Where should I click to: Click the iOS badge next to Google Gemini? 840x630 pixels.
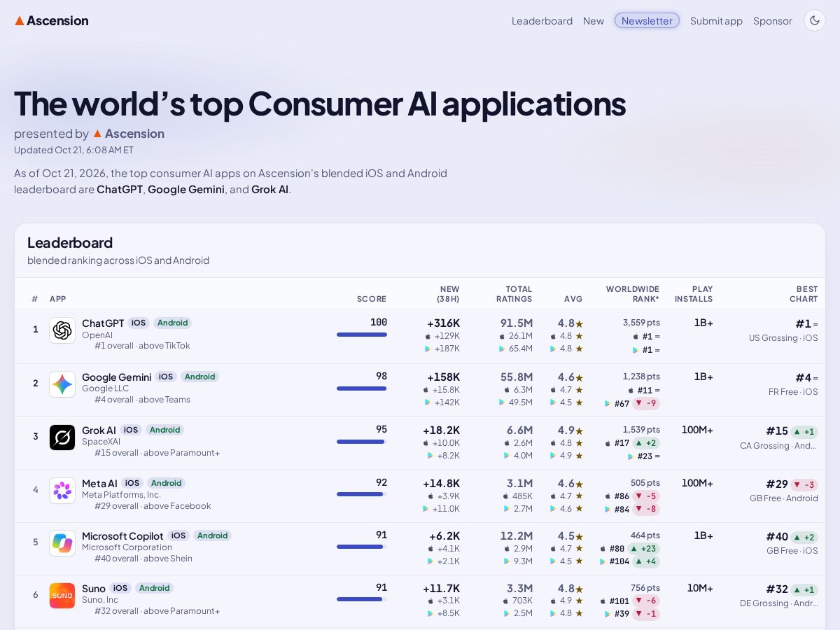click(166, 377)
